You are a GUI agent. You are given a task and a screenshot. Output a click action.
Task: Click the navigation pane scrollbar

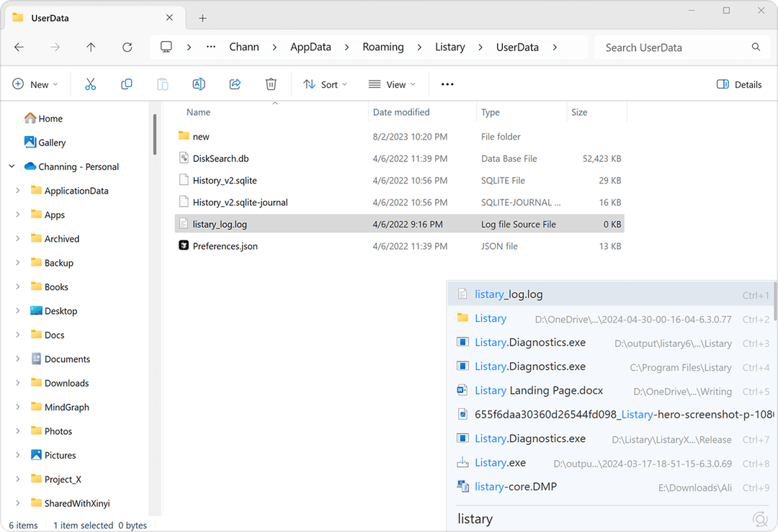coord(155,135)
